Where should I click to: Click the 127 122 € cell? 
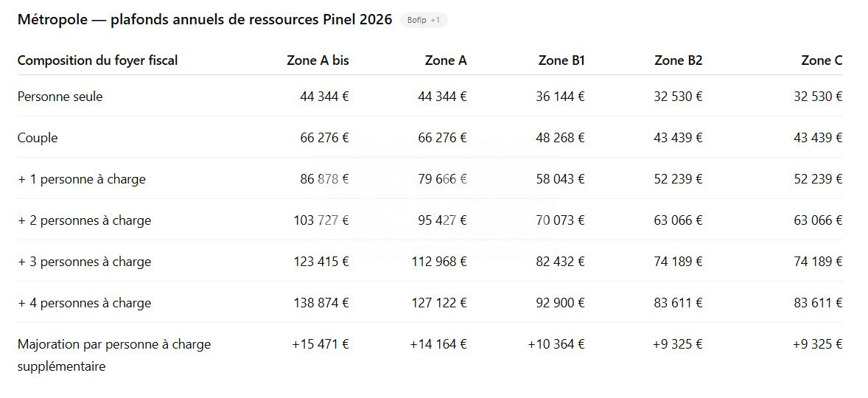438,303
